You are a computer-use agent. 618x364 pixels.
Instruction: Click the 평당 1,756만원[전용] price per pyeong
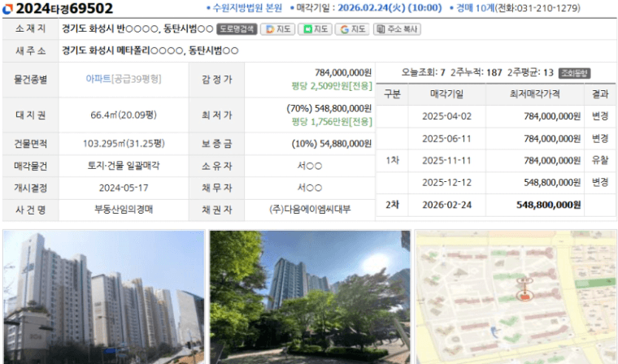pos(332,122)
